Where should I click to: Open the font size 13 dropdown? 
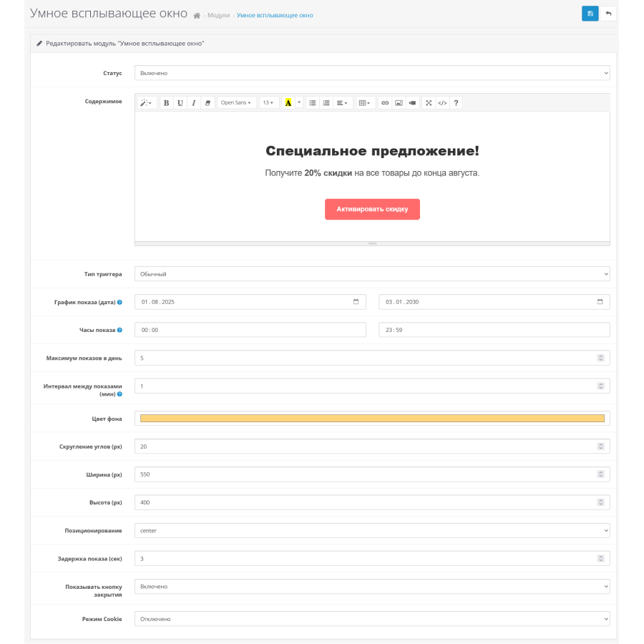point(268,102)
